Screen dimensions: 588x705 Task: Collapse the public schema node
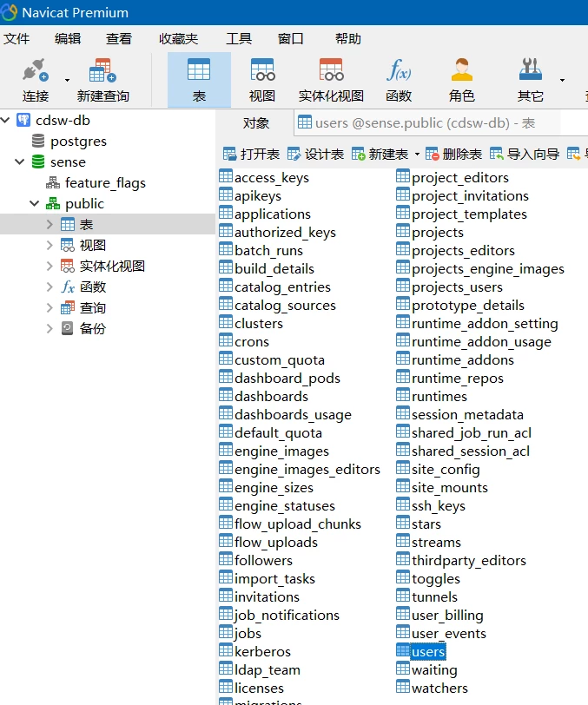(x=34, y=203)
